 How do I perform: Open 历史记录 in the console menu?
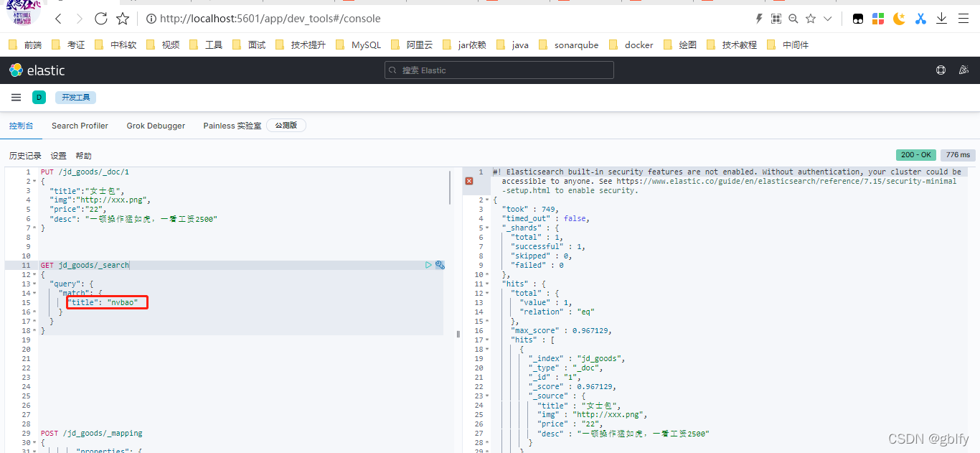(25, 156)
